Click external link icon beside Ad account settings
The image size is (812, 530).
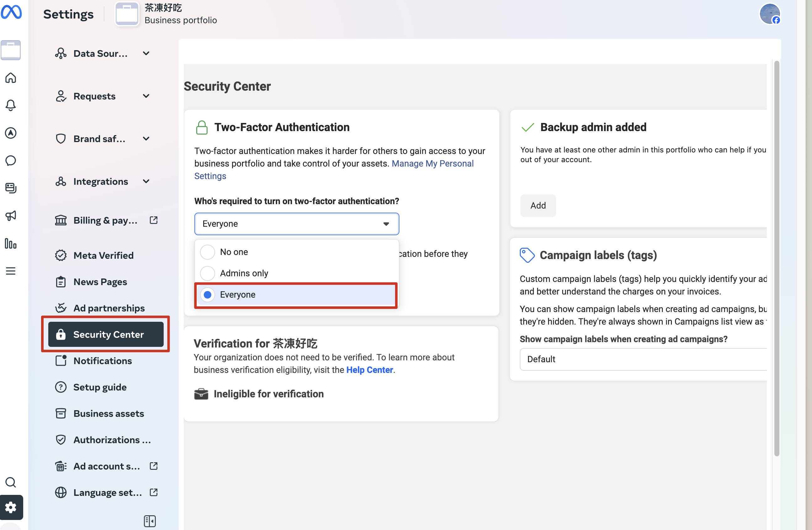pyautogui.click(x=154, y=466)
